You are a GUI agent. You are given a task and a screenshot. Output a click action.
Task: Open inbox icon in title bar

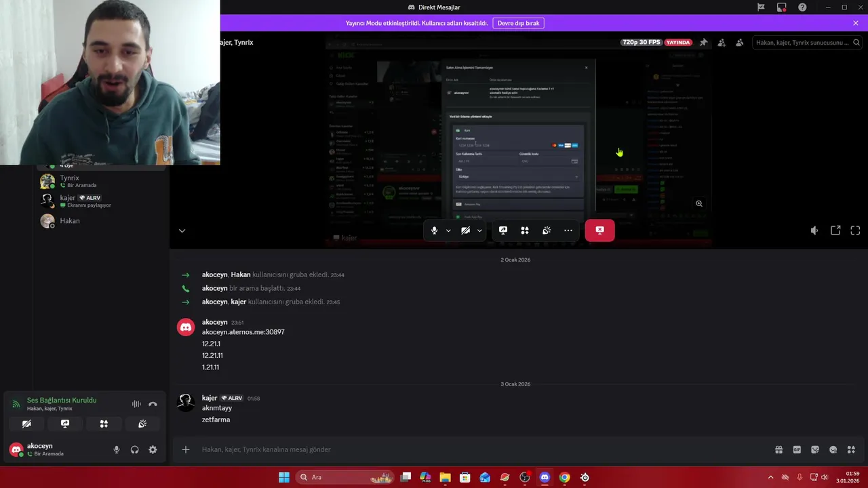(x=782, y=7)
